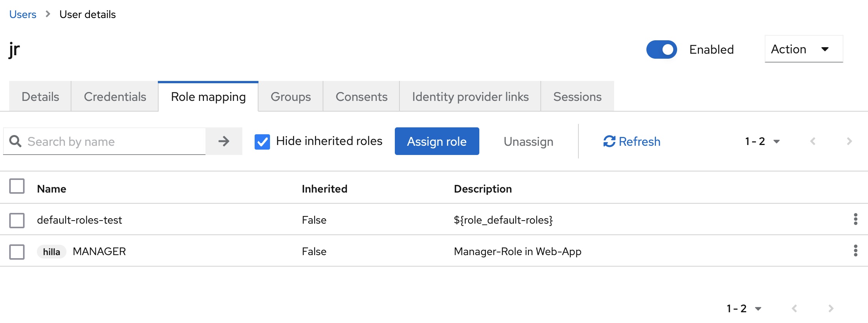Open the Action dropdown
Viewport: 868px width, 323px height.
tap(804, 49)
